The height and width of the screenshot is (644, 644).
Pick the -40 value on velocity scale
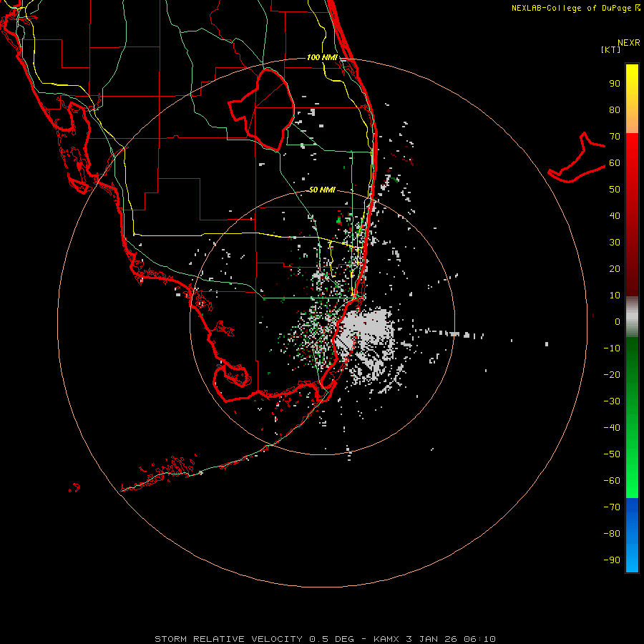point(612,428)
